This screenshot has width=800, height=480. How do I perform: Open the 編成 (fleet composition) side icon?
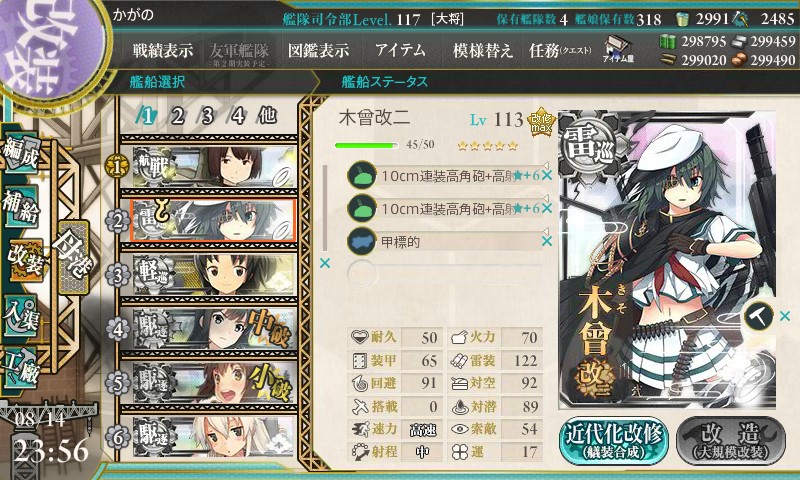[21, 153]
